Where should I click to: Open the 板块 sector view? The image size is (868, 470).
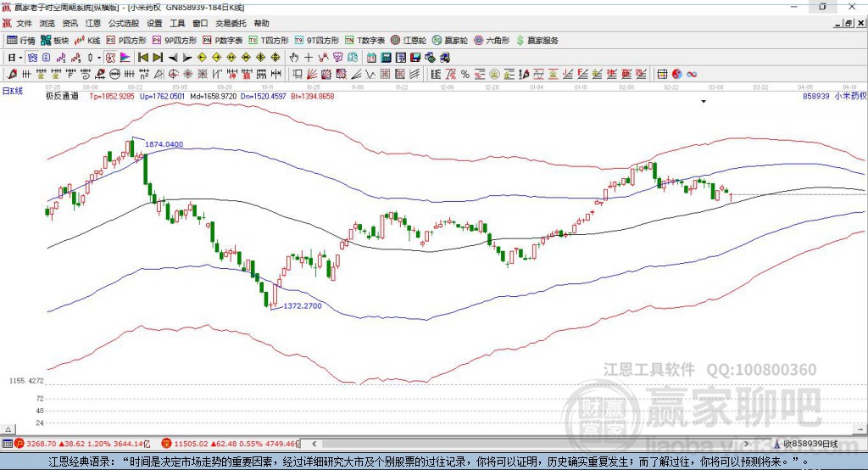54,41
